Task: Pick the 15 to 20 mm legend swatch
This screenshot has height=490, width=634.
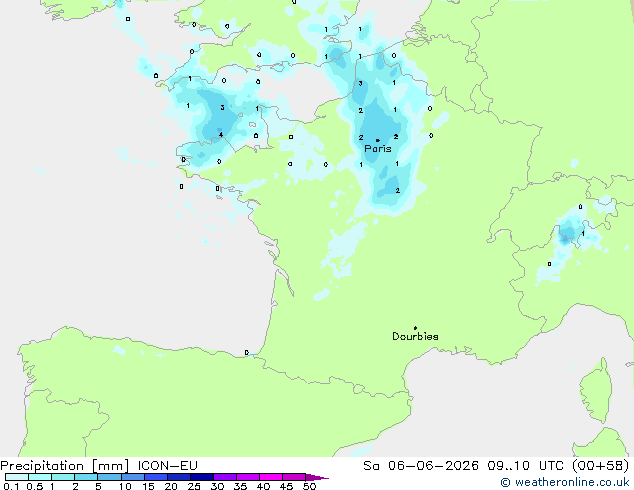Action: [x=156, y=477]
